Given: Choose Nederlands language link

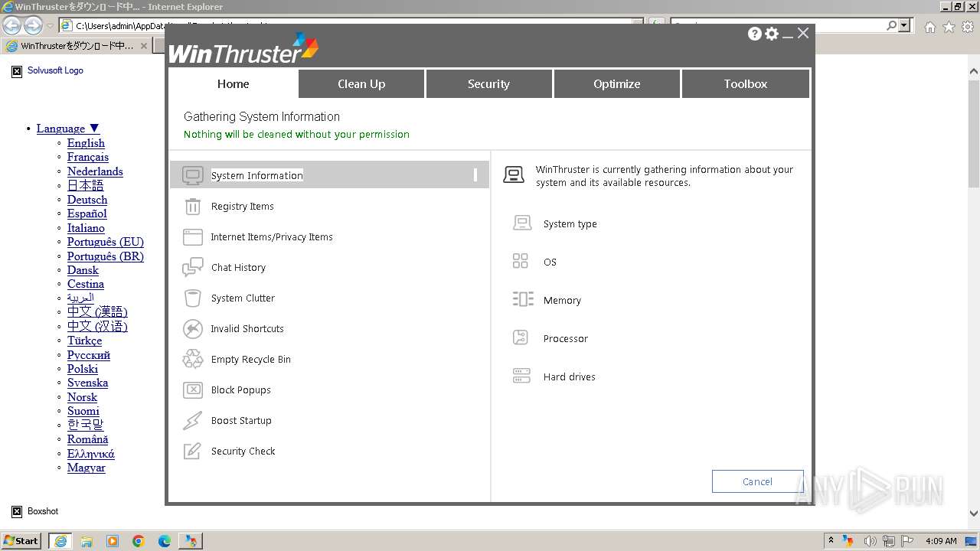Looking at the screenshot, I should [95, 171].
